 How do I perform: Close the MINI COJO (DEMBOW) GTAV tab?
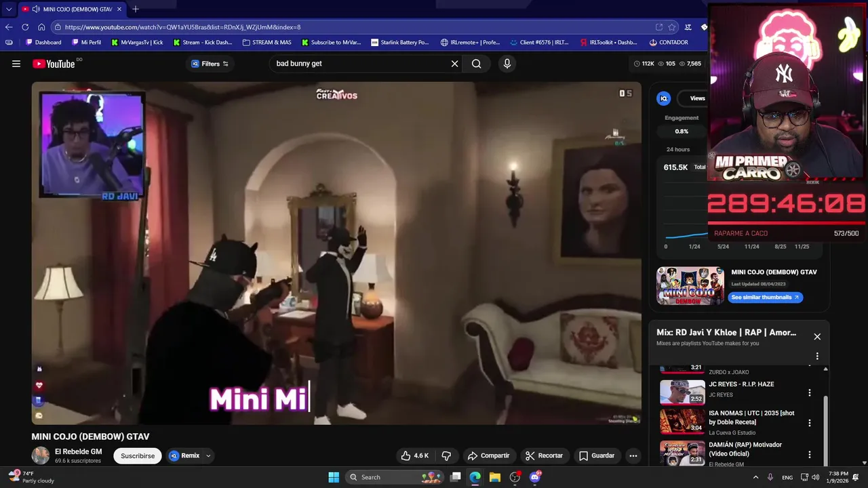pos(119,9)
